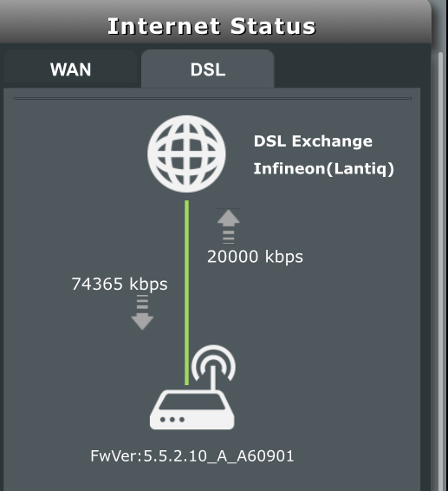Click the Infineon(Lantiq) text
This screenshot has height=491, width=448.
(x=323, y=169)
